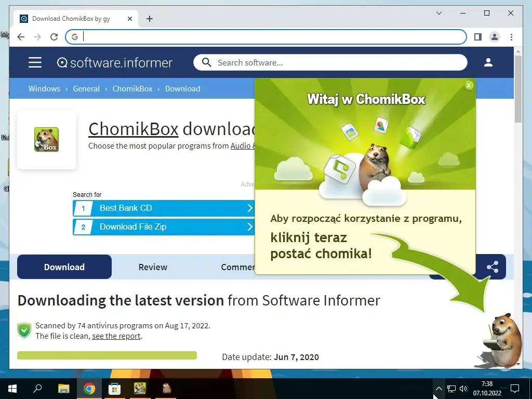Reload the current page
Image resolution: width=532 pixels, height=399 pixels.
(x=54, y=37)
